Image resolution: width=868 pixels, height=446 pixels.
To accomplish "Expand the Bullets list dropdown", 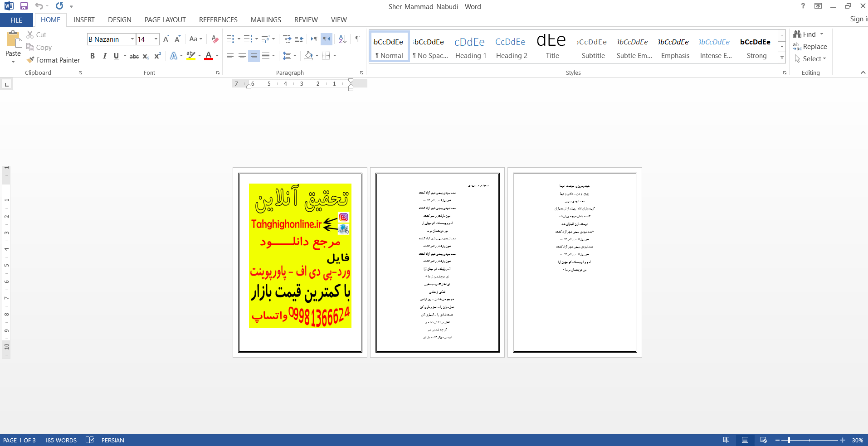I will pos(239,39).
